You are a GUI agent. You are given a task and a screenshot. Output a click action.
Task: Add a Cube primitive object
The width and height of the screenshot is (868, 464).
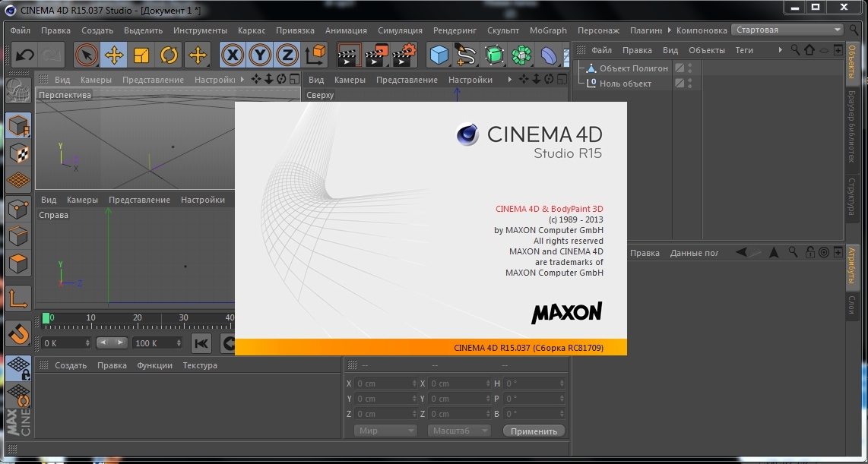click(x=439, y=55)
